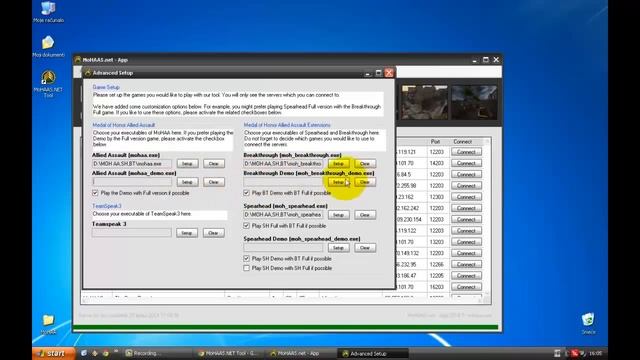
Task: Click Clear for Spearhead (moh_spearhead.exe)
Action: point(365,215)
